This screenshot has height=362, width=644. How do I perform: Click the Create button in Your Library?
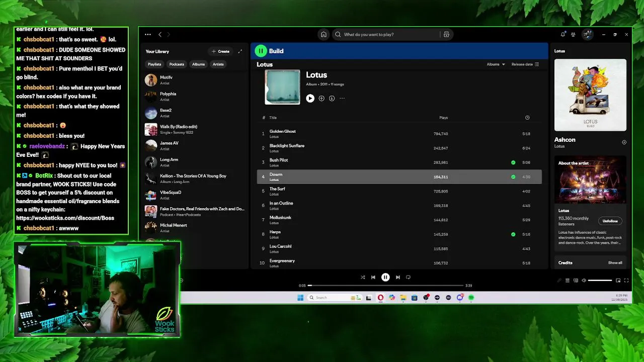tap(220, 51)
